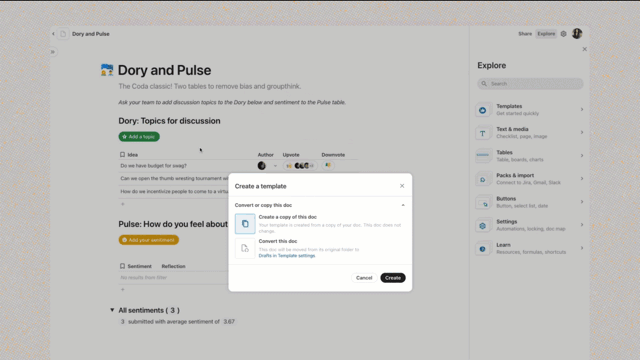This screenshot has height=360, width=640.
Task: Close the Explore panel
Action: (x=584, y=49)
